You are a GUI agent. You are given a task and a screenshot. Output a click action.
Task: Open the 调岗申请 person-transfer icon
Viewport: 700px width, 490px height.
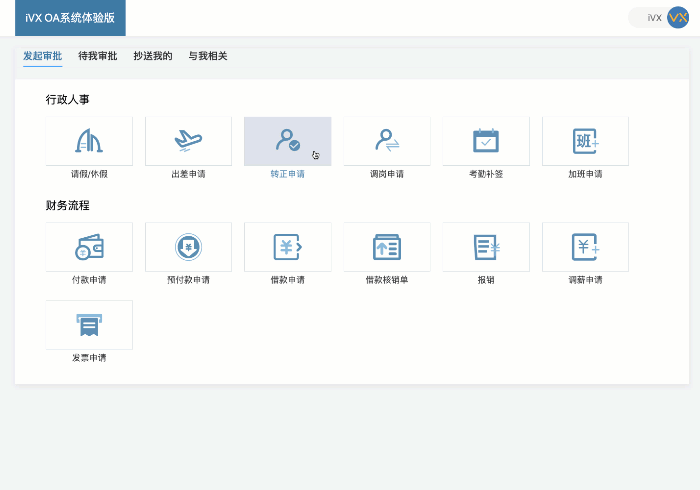tap(387, 141)
